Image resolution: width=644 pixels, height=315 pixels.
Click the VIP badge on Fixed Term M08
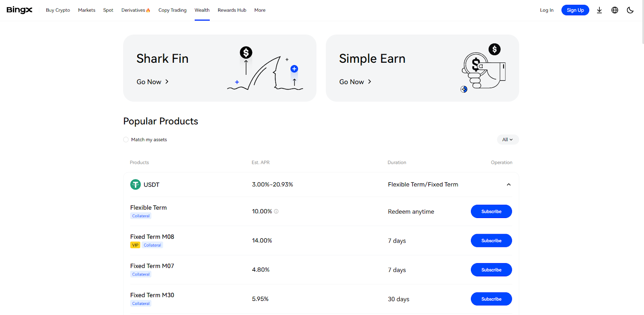[135, 245]
